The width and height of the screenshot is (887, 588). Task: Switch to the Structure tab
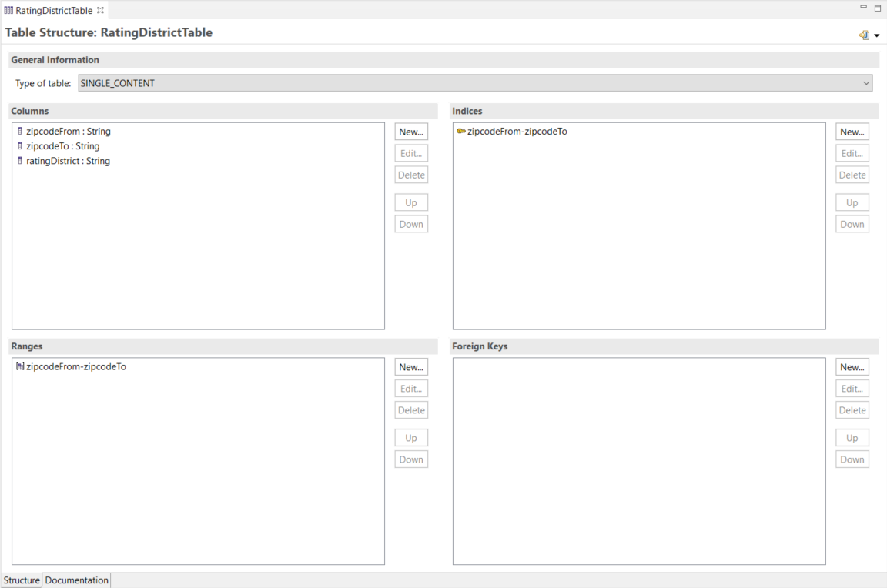click(x=22, y=580)
